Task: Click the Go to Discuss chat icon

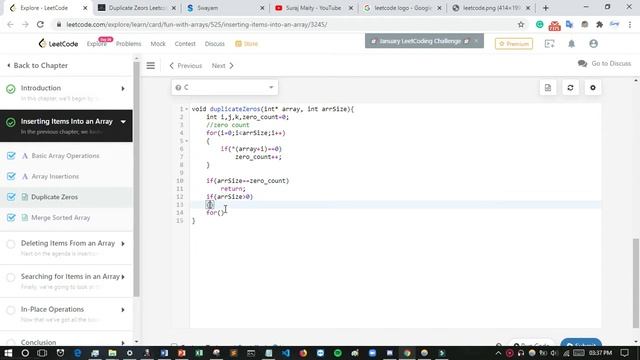Action: tap(582, 64)
